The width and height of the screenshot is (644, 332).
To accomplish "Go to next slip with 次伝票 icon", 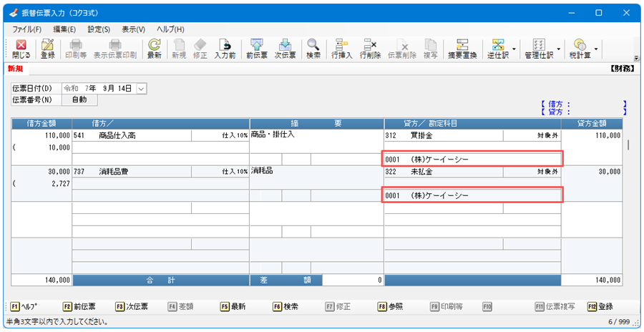I will click(285, 49).
